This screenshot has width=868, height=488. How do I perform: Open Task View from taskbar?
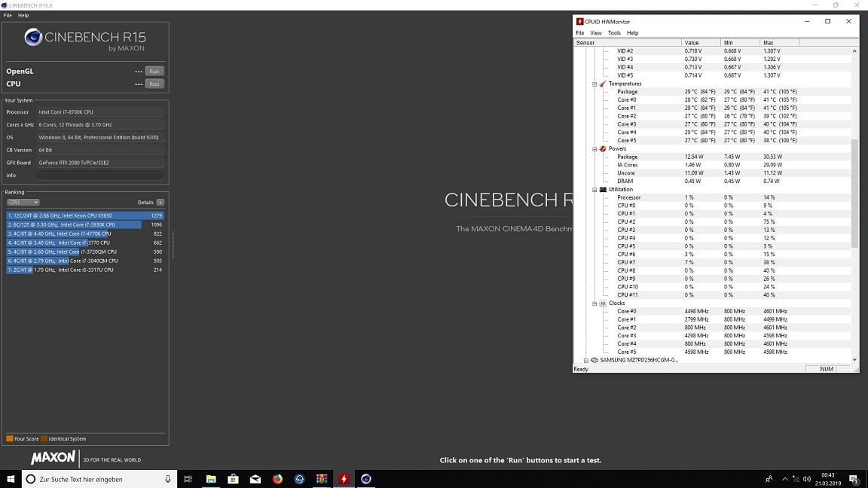click(188, 479)
